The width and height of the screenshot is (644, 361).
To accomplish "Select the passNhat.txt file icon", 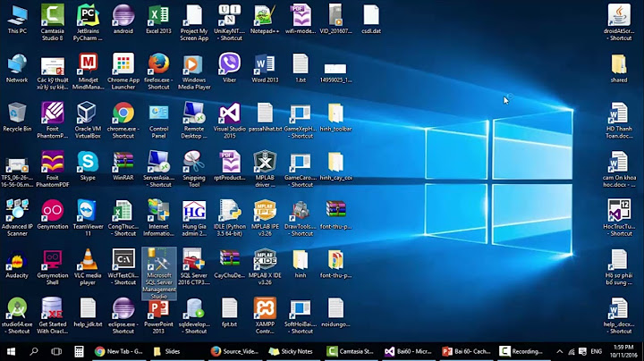I will tap(265, 116).
